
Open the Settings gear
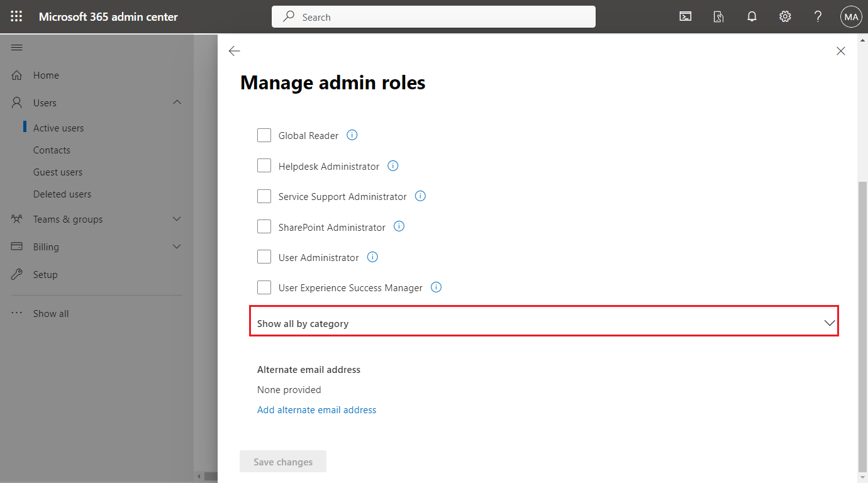click(x=785, y=16)
